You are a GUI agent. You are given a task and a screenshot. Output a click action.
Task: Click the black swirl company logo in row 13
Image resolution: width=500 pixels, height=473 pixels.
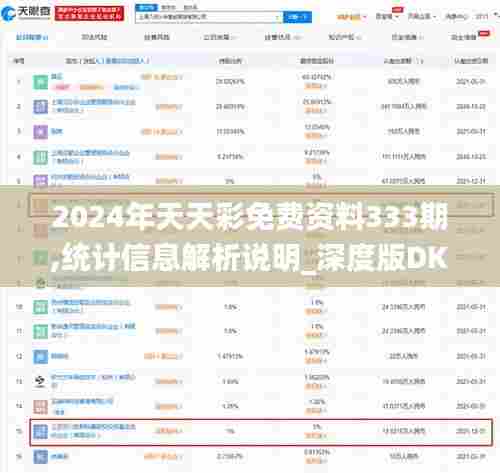point(40,381)
